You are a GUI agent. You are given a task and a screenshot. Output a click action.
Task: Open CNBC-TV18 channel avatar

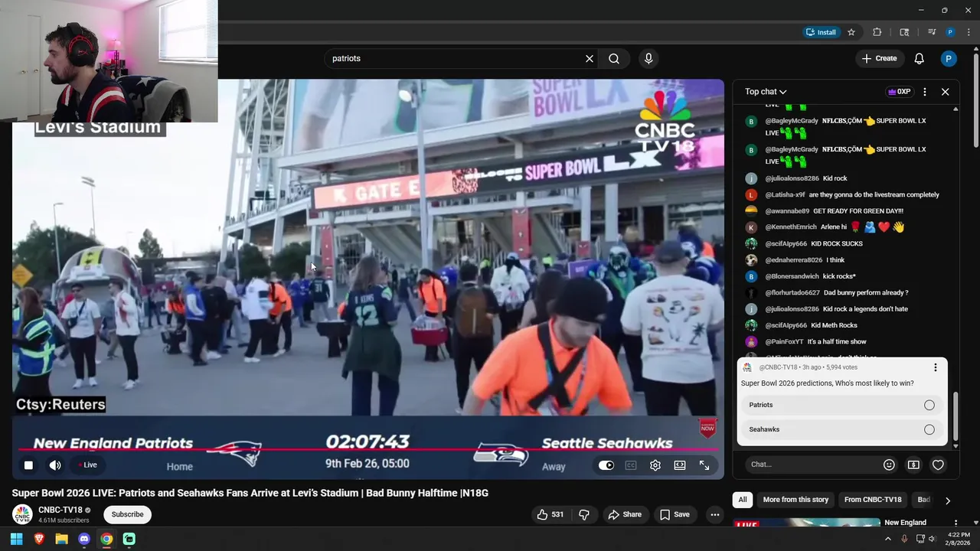pyautogui.click(x=22, y=514)
